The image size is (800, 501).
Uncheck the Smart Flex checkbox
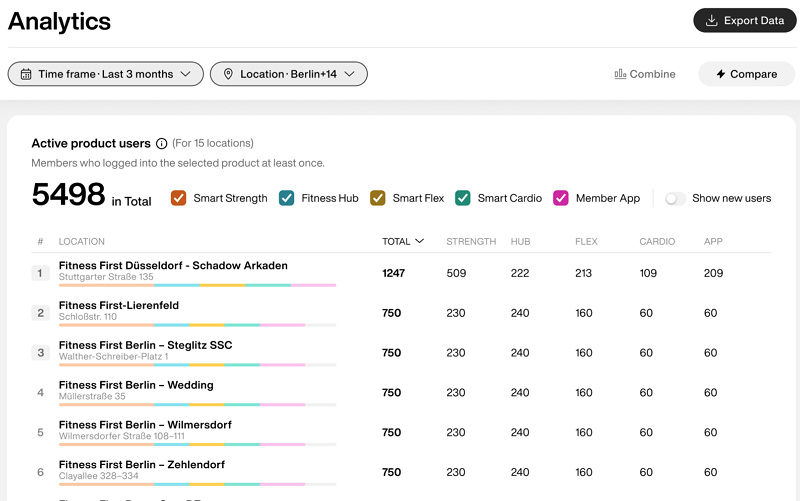pyautogui.click(x=378, y=198)
